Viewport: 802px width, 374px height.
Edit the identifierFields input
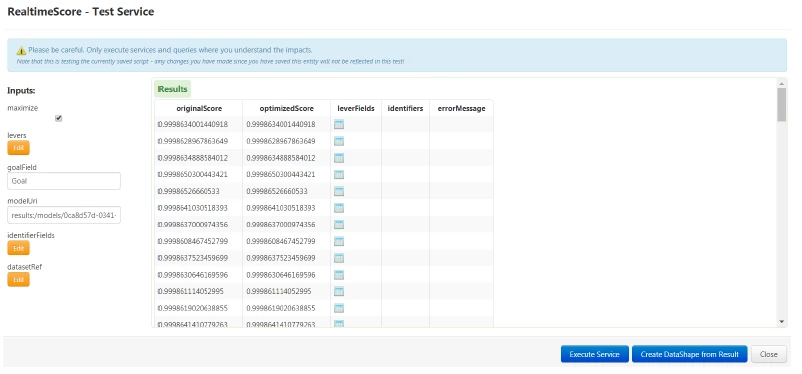[x=18, y=248]
